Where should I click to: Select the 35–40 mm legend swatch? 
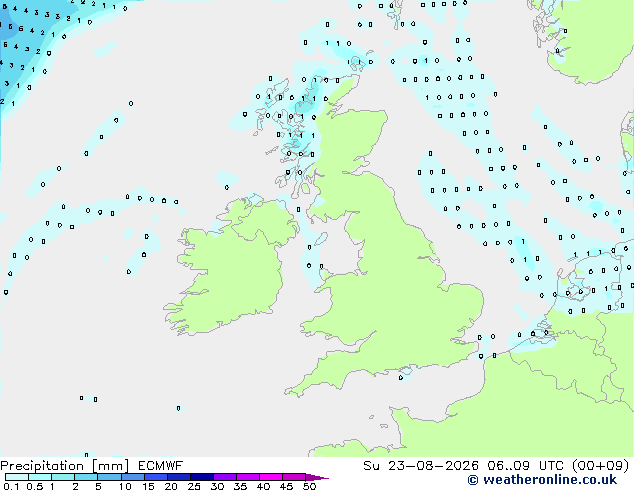[x=248, y=477]
